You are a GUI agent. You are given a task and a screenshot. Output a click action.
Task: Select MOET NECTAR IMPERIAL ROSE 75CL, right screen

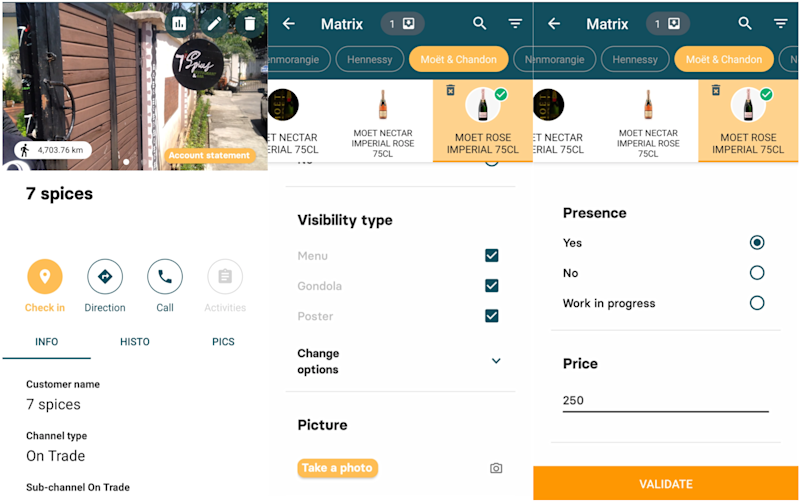[648, 122]
